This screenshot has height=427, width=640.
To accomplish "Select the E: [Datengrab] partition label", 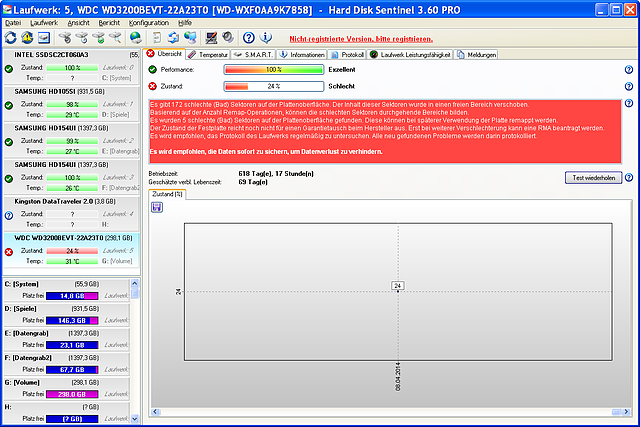I will [x=27, y=333].
